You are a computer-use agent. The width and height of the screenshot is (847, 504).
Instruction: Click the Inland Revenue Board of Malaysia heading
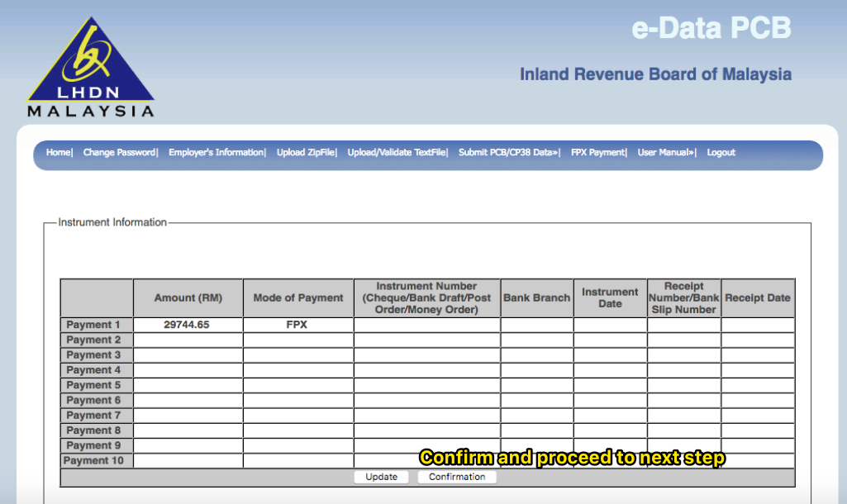click(656, 74)
